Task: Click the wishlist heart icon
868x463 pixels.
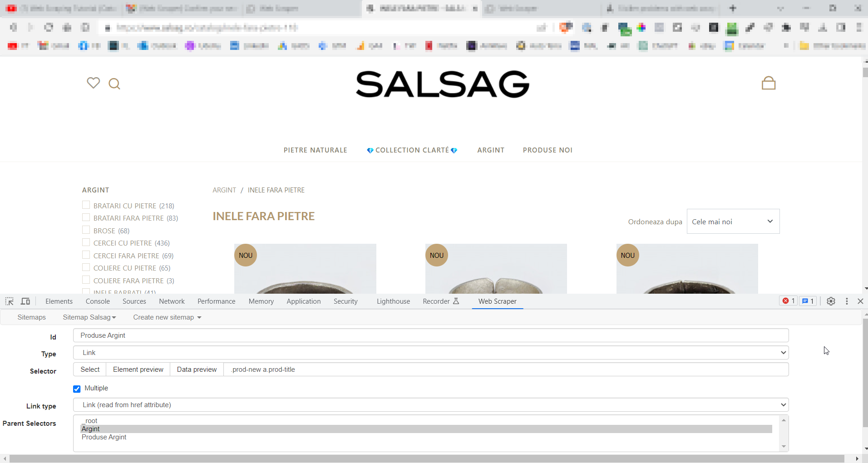Action: pyautogui.click(x=93, y=83)
